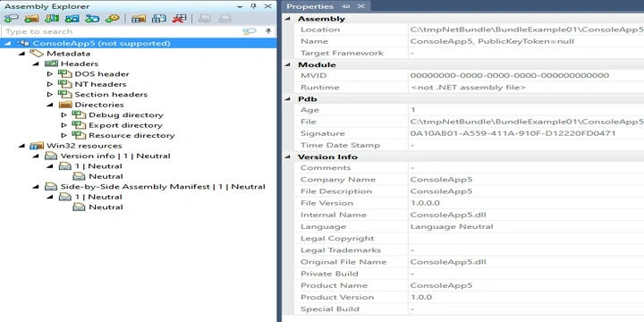Expand the NT headers node
This screenshot has height=322, width=644.
coord(50,84)
